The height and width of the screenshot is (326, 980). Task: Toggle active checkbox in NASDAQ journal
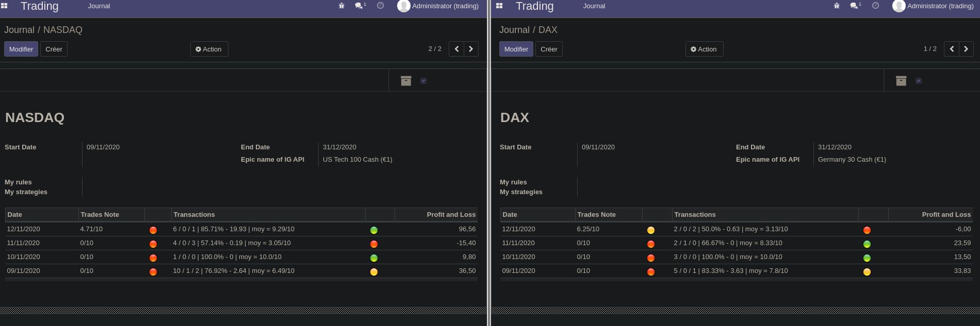click(x=423, y=81)
